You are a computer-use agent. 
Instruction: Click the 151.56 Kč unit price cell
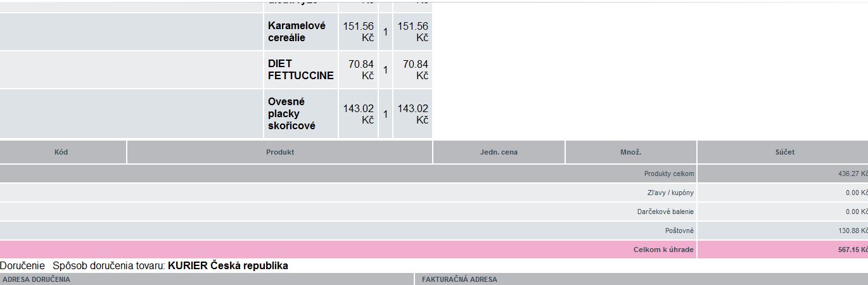click(359, 32)
